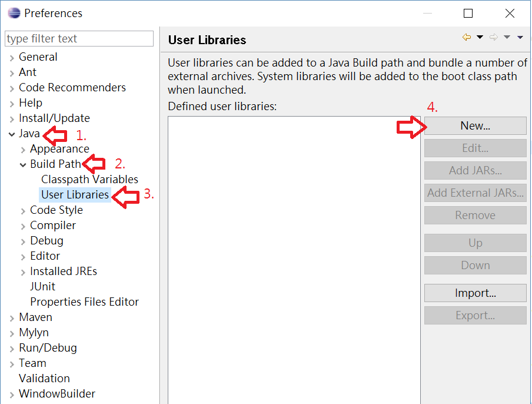The height and width of the screenshot is (404, 532).
Task: Expand the Code Recommenders node
Action: pos(12,88)
